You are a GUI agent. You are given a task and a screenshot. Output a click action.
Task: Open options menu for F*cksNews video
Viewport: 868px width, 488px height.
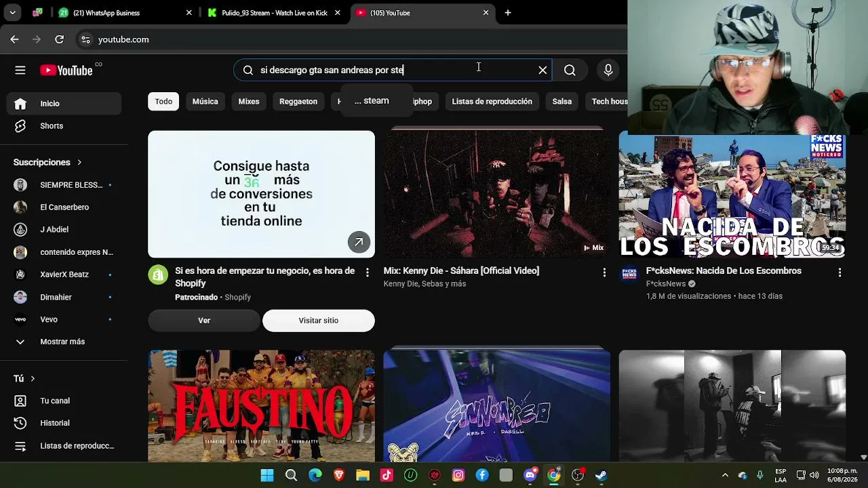[840, 272]
